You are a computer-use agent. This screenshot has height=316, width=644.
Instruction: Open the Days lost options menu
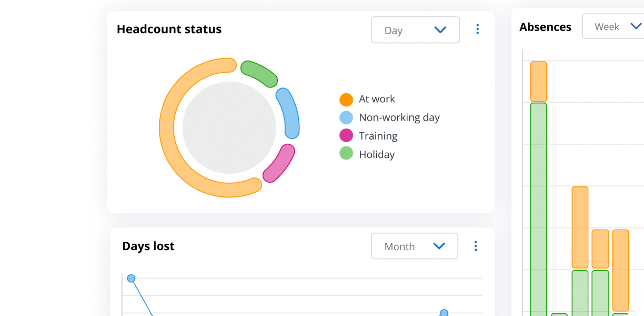point(476,246)
